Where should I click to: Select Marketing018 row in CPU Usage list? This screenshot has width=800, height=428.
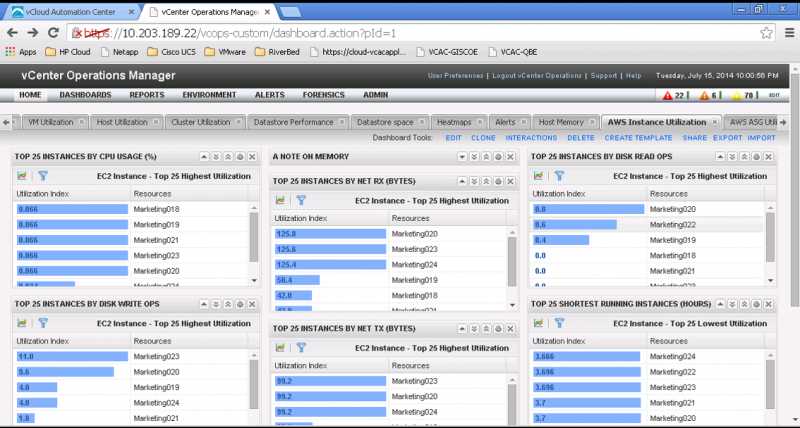[133, 209]
